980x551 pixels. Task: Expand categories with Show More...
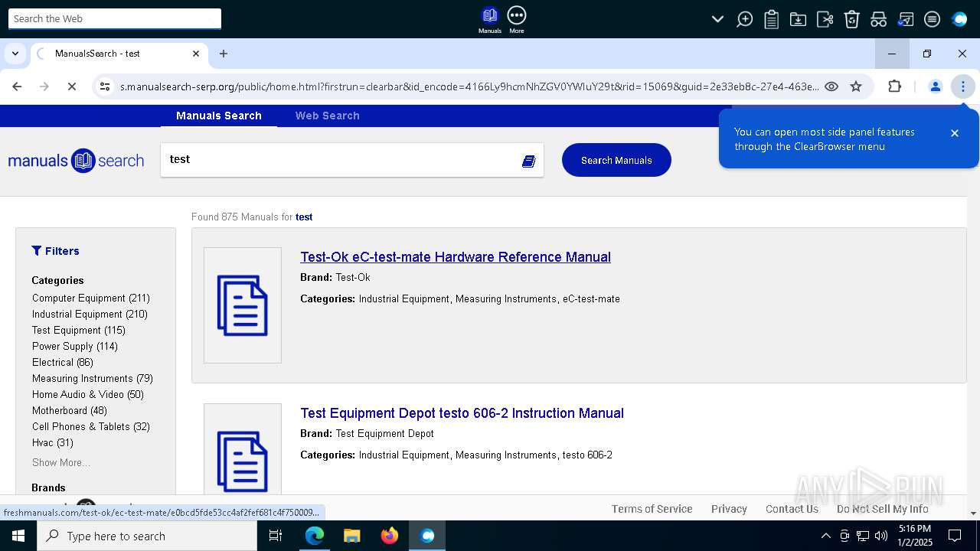click(x=61, y=462)
